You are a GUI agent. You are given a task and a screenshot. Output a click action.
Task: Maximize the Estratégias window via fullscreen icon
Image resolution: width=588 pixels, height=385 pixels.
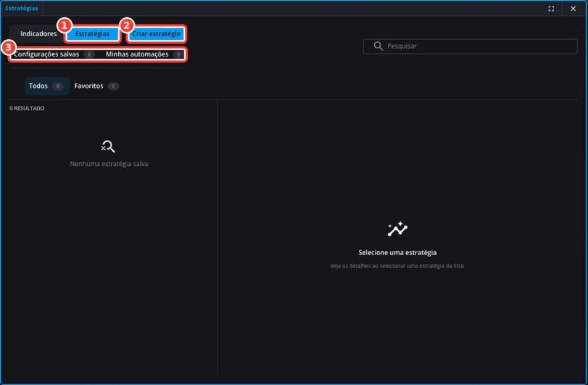[x=551, y=9]
